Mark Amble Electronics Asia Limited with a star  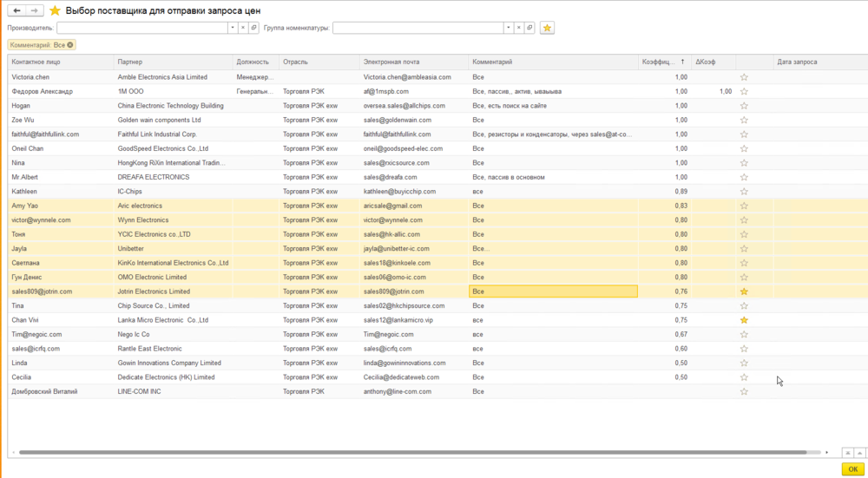(x=744, y=77)
